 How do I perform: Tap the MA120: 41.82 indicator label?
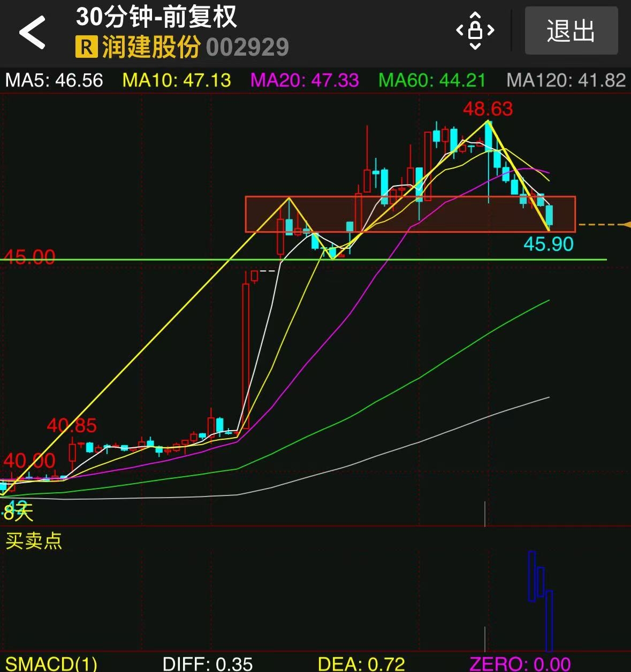(x=566, y=80)
